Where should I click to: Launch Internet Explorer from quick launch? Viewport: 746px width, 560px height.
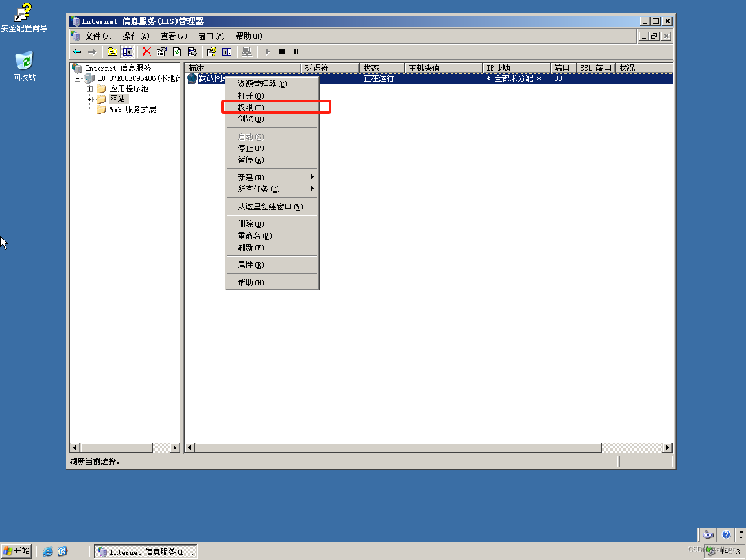[47, 552]
